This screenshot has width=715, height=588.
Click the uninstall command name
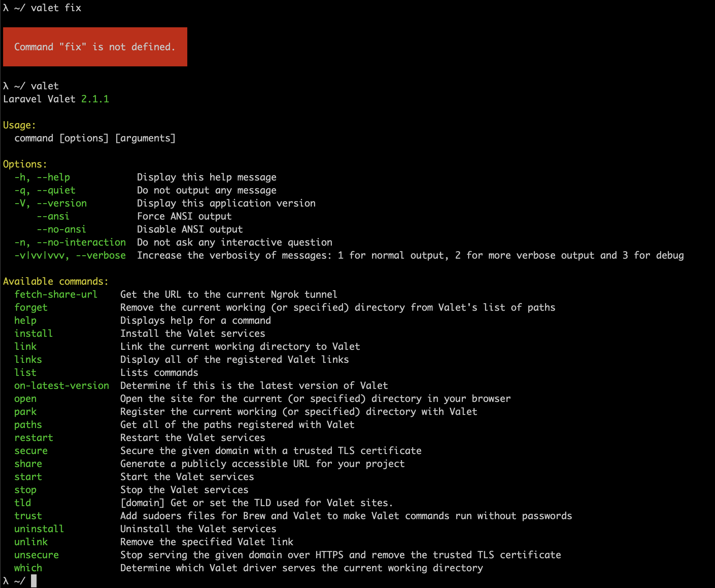39,529
